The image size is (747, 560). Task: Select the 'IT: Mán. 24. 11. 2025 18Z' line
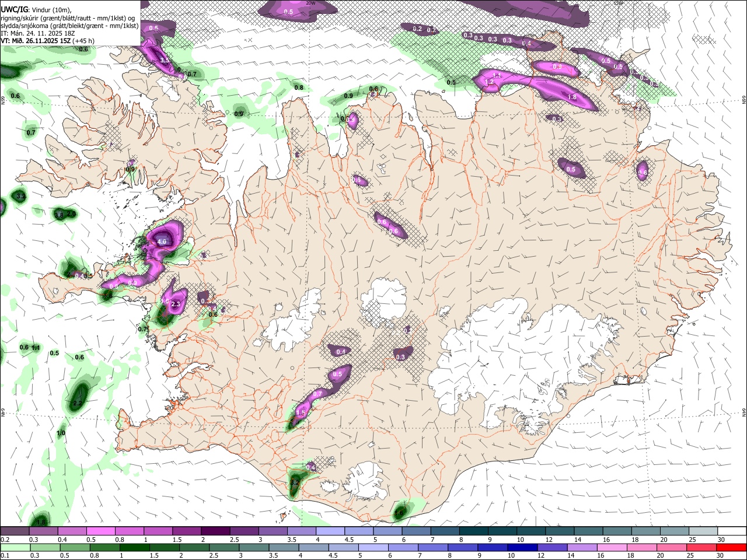(38, 33)
